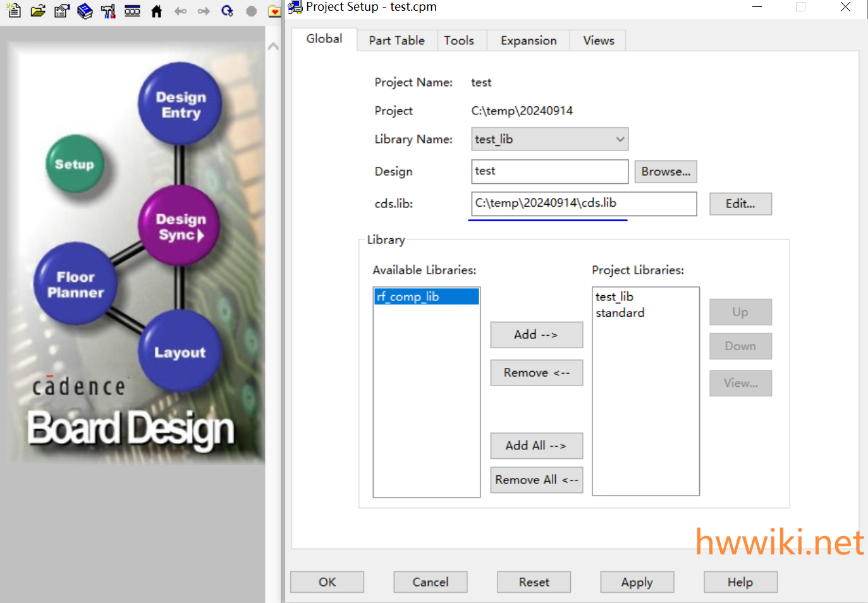The width and height of the screenshot is (868, 603).
Task: Click the favorites folder heart icon
Action: pyautogui.click(x=274, y=11)
